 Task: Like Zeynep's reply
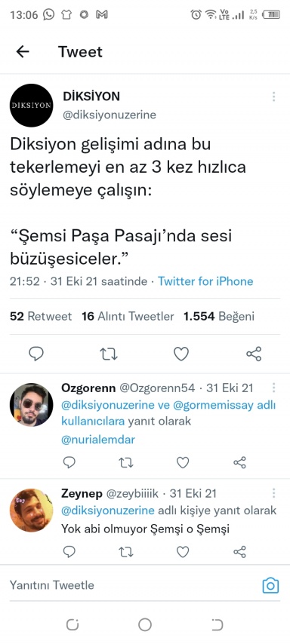[183, 551]
